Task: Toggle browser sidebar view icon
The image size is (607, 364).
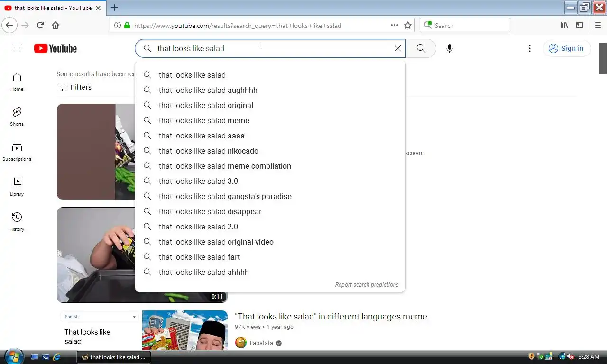Action: 579,25
